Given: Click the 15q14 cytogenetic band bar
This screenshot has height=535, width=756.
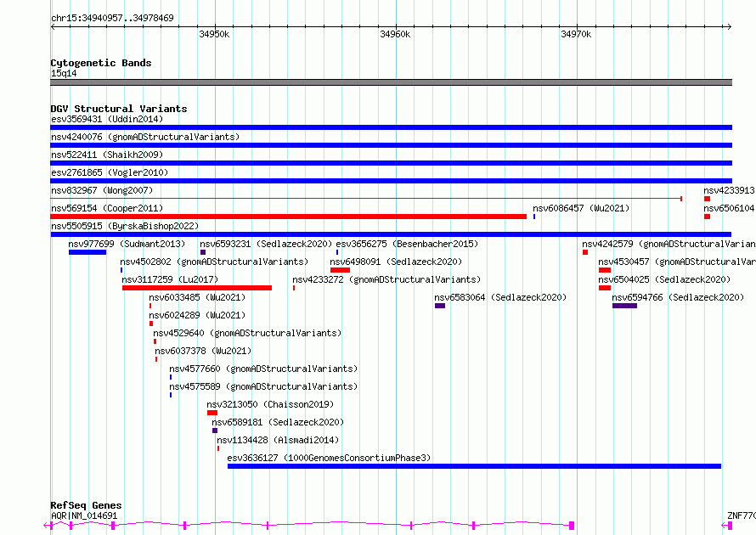Looking at the screenshot, I should (391, 82).
